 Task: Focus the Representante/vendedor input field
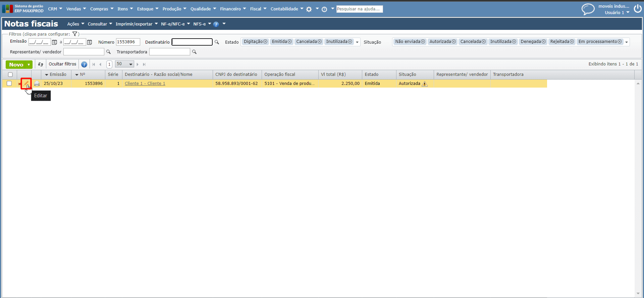tap(84, 52)
